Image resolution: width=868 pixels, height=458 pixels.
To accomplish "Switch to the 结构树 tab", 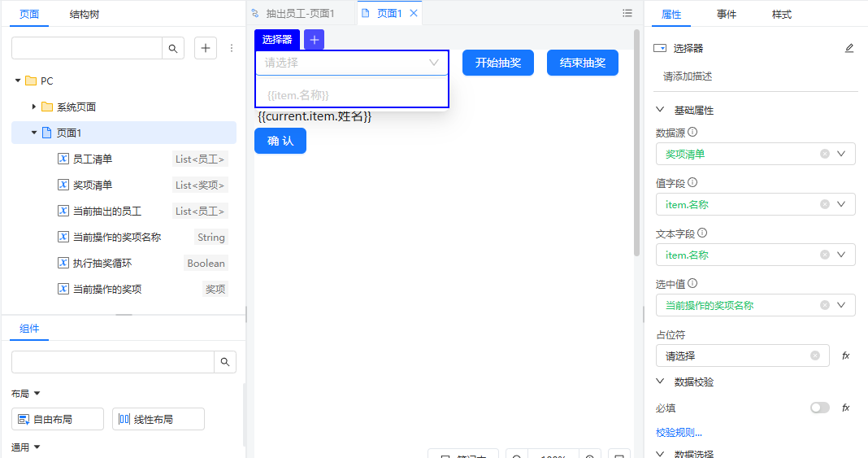I will 85,15.
